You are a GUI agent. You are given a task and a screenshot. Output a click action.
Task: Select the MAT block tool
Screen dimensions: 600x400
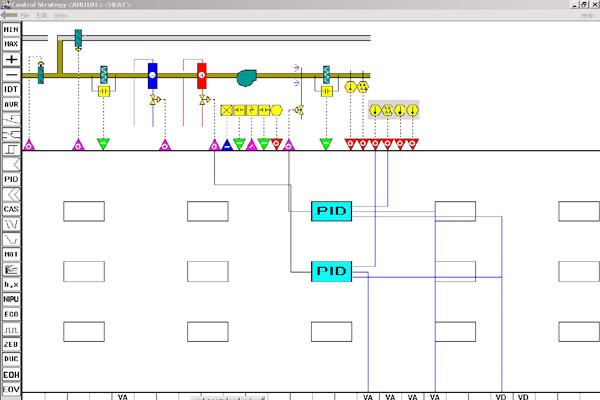tap(11, 254)
